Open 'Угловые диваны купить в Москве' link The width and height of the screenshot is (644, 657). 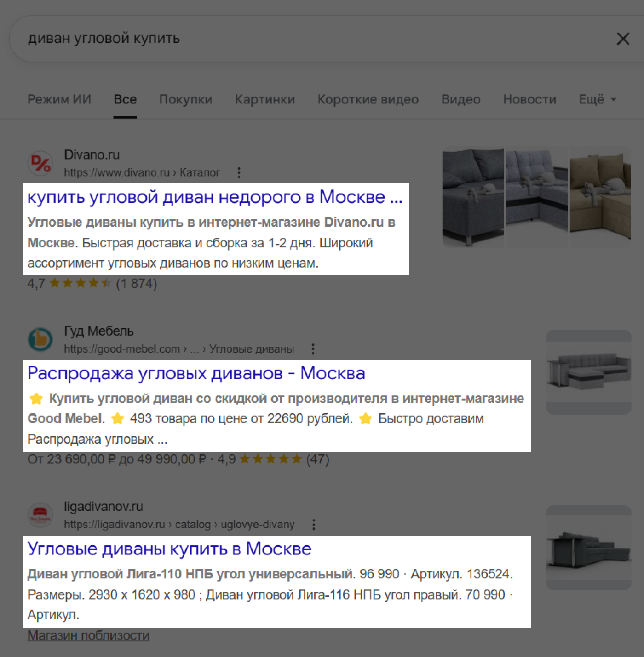[169, 548]
